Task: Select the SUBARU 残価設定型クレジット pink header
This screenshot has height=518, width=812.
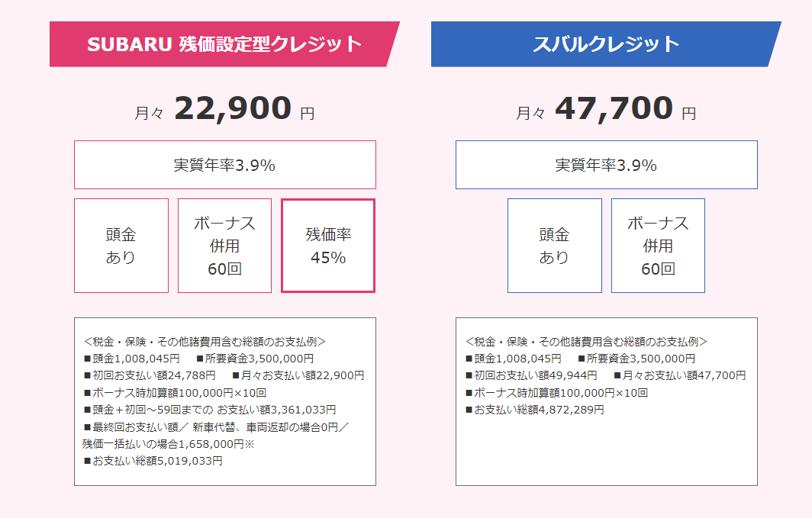Action: tap(224, 44)
